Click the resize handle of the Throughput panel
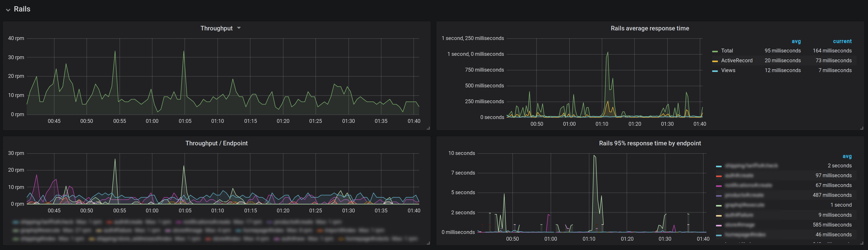This screenshot has height=250, width=868. point(428,128)
